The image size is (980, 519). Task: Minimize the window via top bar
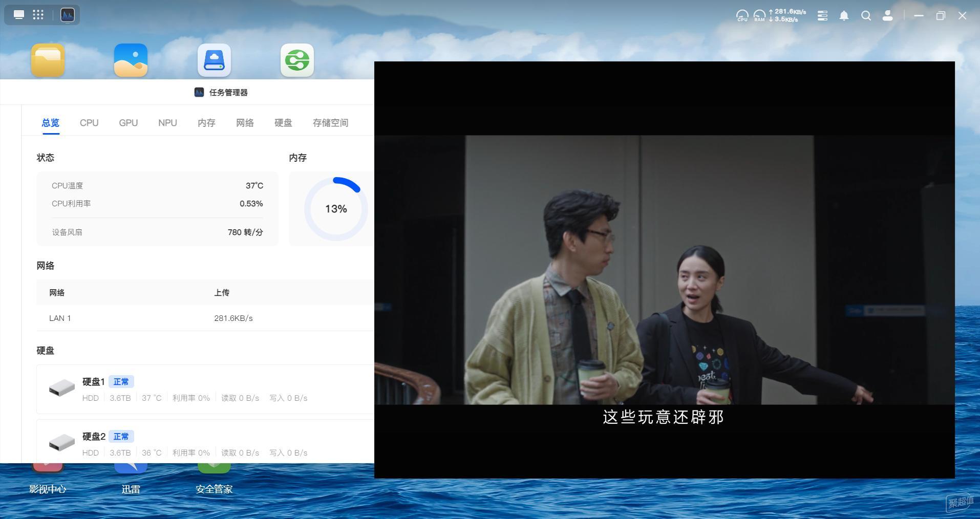pyautogui.click(x=919, y=16)
